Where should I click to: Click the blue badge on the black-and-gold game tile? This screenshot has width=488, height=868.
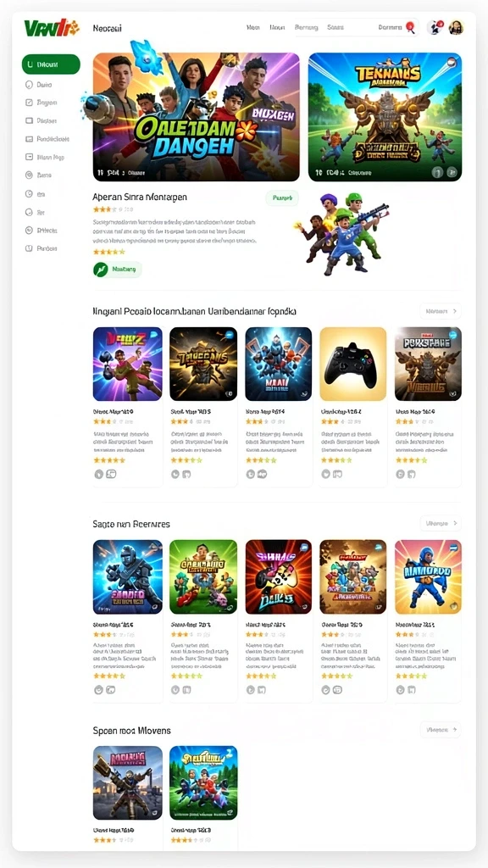(x=230, y=335)
